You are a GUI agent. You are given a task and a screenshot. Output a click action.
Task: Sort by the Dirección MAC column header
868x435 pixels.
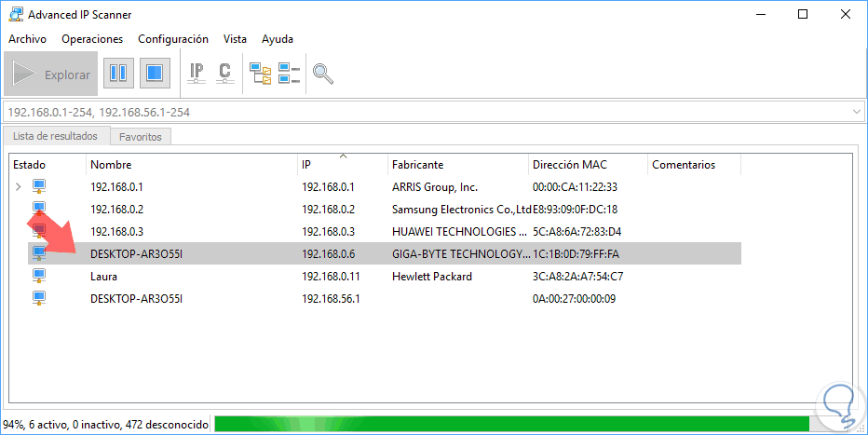point(588,165)
